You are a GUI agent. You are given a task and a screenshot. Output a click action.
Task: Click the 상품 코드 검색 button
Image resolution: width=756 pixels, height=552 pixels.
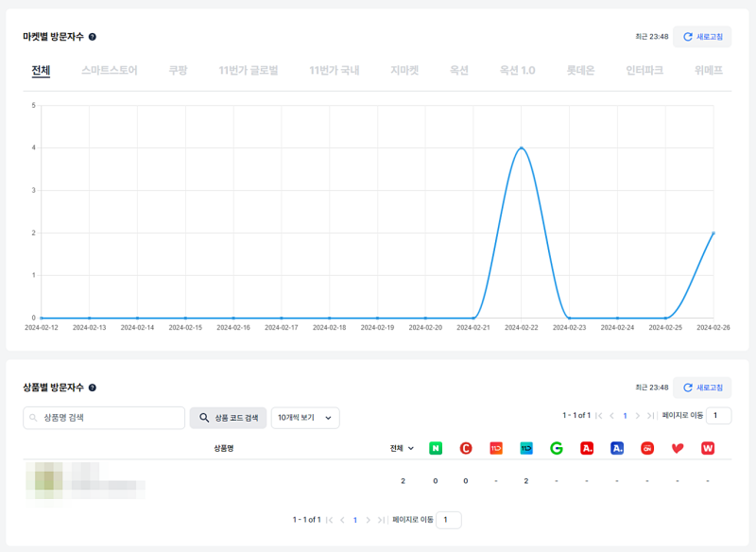(x=228, y=418)
